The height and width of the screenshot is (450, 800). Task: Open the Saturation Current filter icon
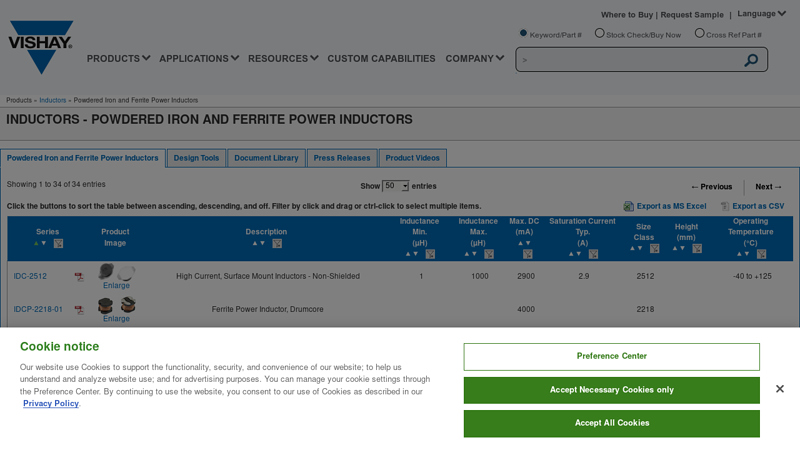(593, 254)
